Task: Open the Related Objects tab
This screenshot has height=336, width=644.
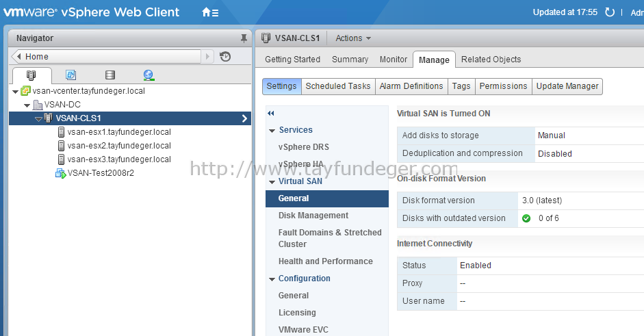Action: (x=491, y=59)
